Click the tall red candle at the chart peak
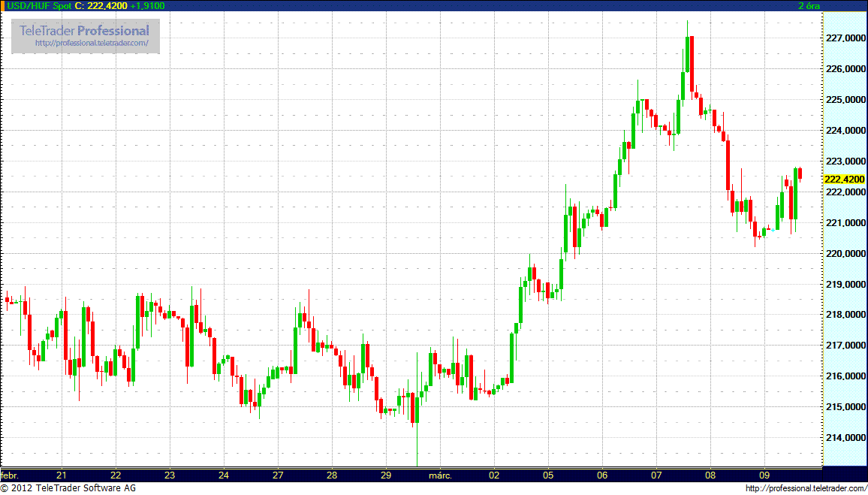Image resolution: width=868 pixels, height=495 pixels. (691, 63)
